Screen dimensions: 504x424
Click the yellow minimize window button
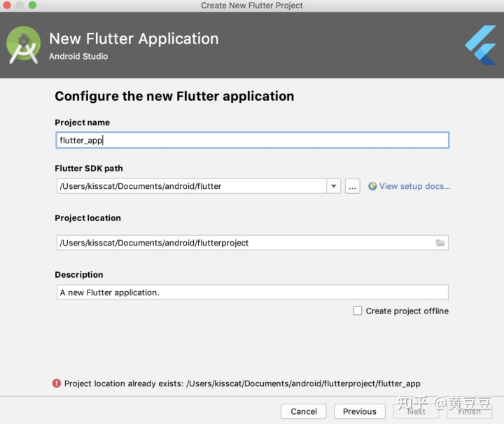pos(20,5)
